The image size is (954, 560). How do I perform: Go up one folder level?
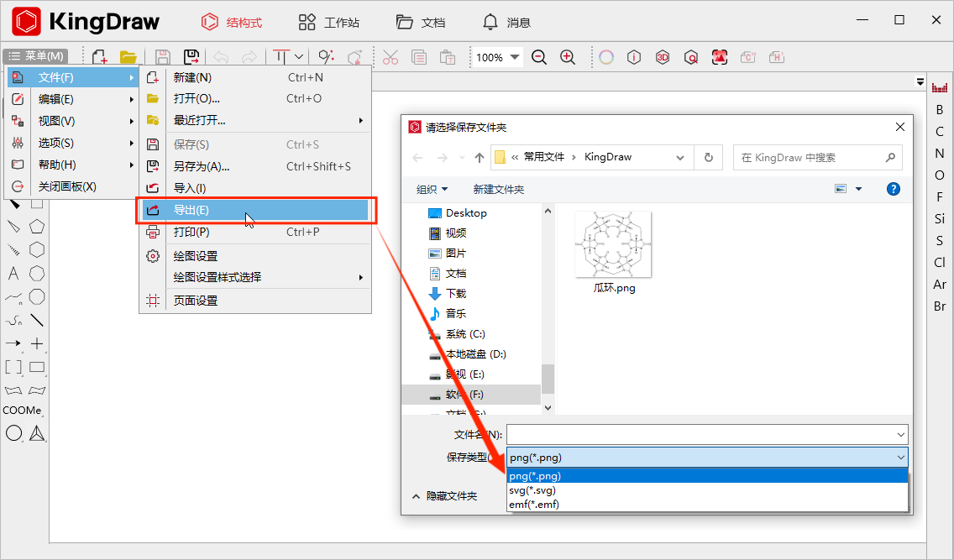479,158
